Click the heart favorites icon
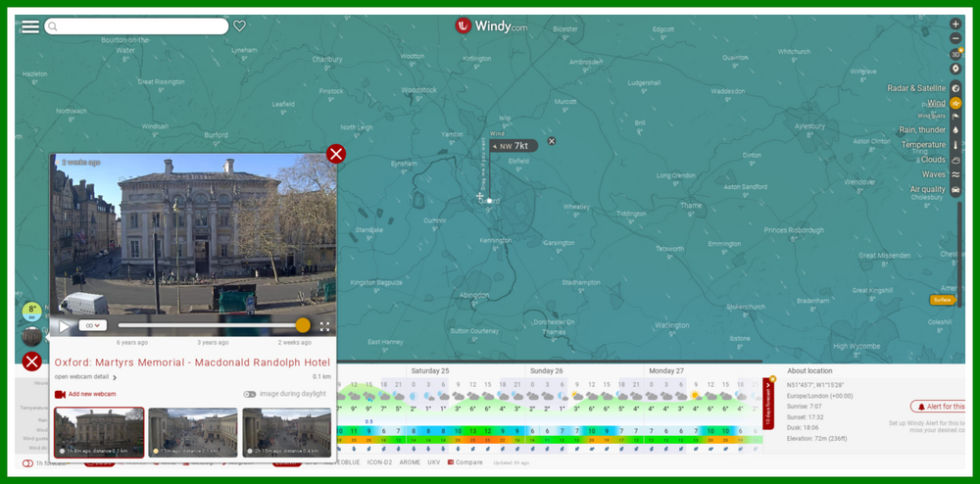The image size is (980, 484). (x=239, y=26)
